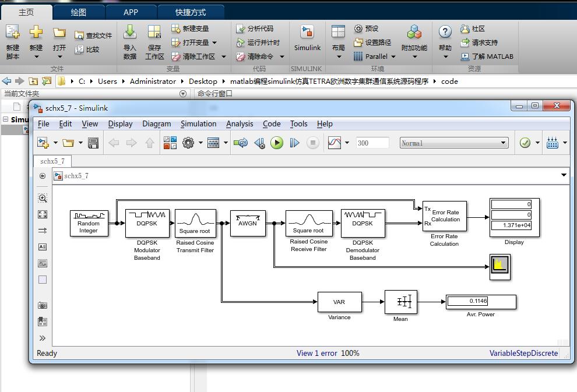Expand the Clear Workspace (清除工作区) dropdown
The image size is (577, 392).
tap(224, 56)
